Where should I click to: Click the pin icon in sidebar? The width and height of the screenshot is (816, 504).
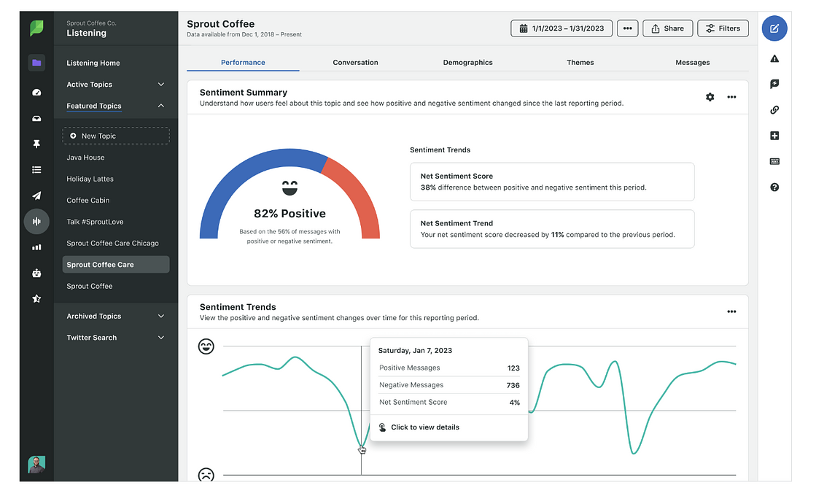[36, 144]
